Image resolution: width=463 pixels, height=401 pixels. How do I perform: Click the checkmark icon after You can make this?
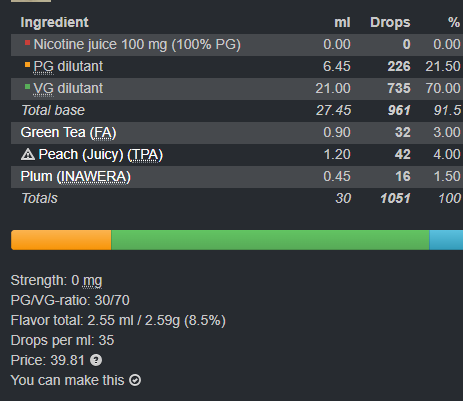(x=135, y=380)
